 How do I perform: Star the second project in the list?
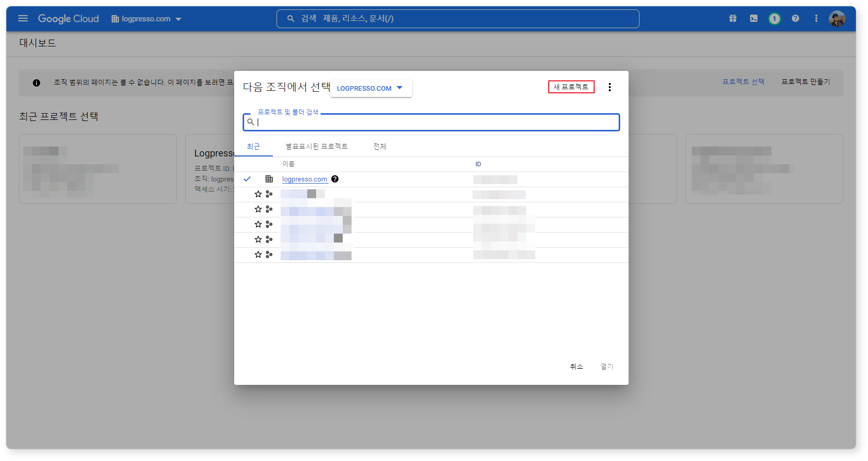click(258, 209)
